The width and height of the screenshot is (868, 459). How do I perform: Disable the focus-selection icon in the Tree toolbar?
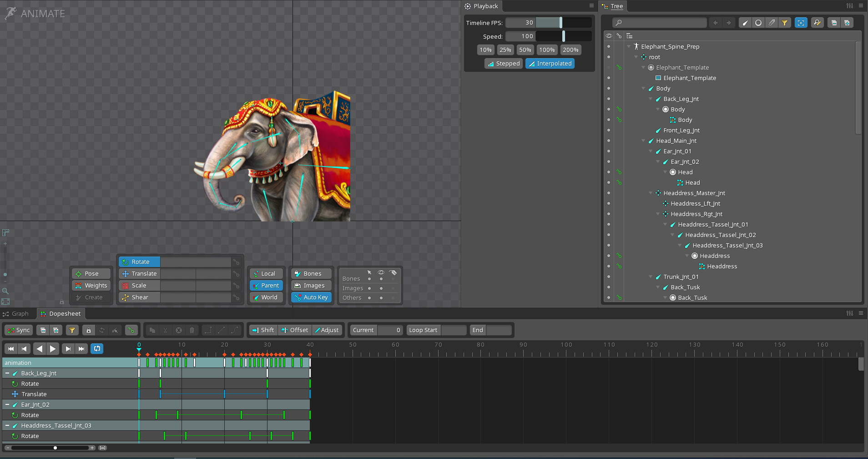pos(801,22)
